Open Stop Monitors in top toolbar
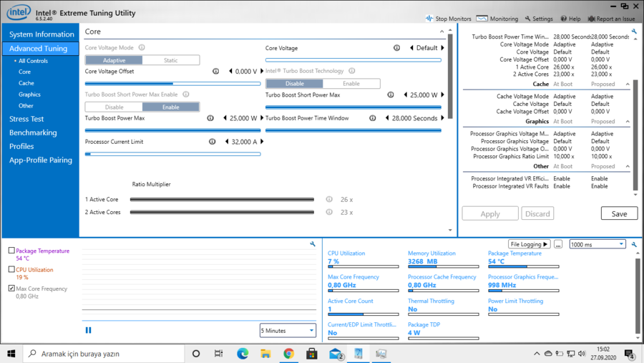 (449, 19)
